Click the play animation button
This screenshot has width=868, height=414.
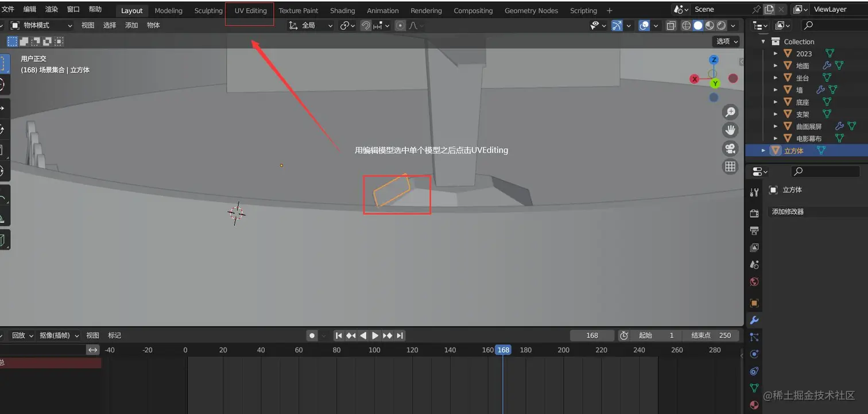375,335
